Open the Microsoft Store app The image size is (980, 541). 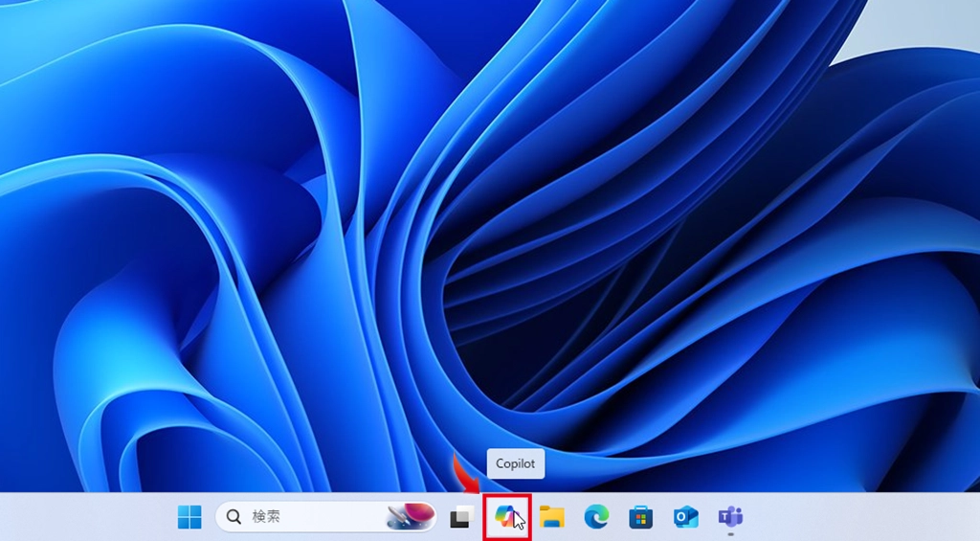point(640,517)
